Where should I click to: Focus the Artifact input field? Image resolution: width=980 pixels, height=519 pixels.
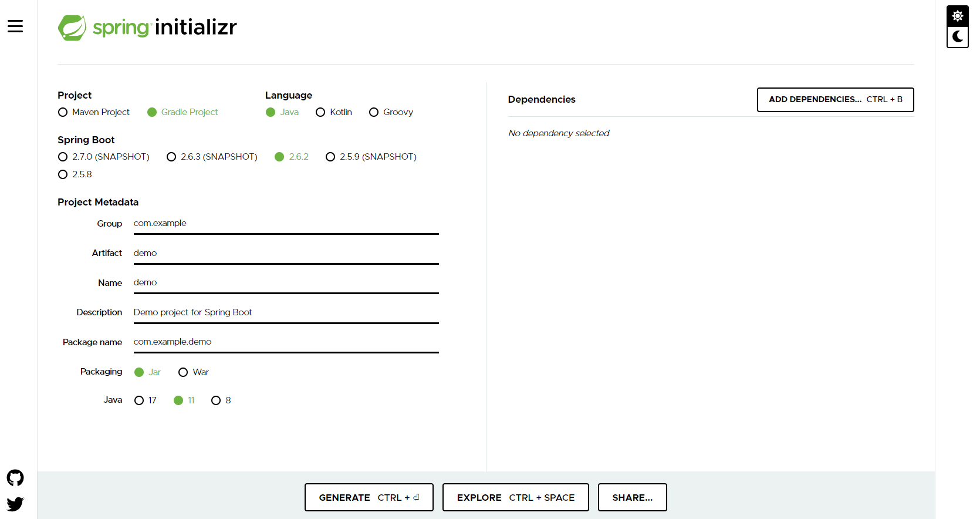pos(286,253)
